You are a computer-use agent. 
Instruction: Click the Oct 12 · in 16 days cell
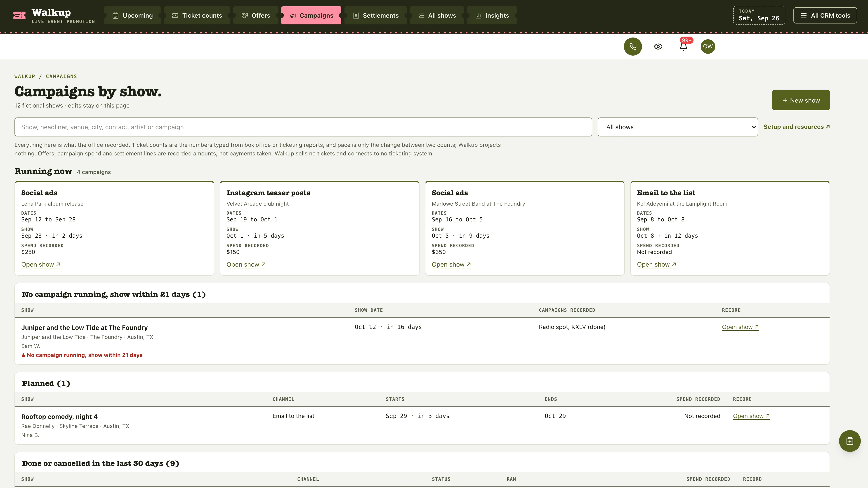tap(388, 327)
